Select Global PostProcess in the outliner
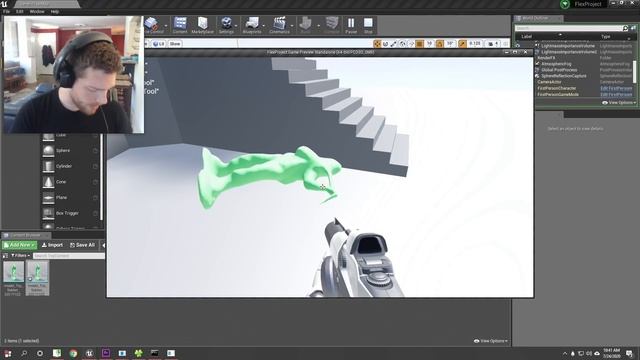The height and width of the screenshot is (360, 640). pos(559,70)
